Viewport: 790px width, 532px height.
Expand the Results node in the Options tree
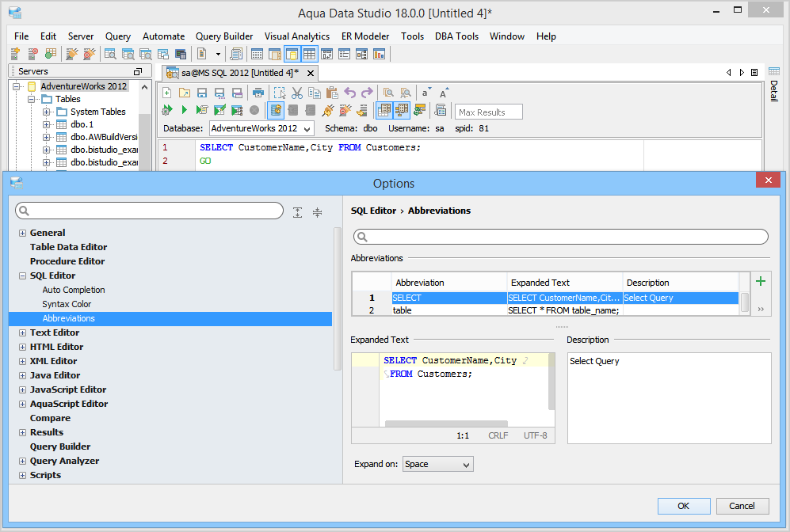[22, 432]
